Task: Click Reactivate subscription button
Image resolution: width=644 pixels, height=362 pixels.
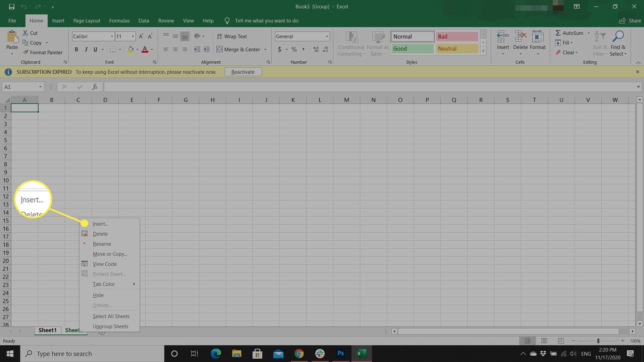Action: click(x=243, y=72)
